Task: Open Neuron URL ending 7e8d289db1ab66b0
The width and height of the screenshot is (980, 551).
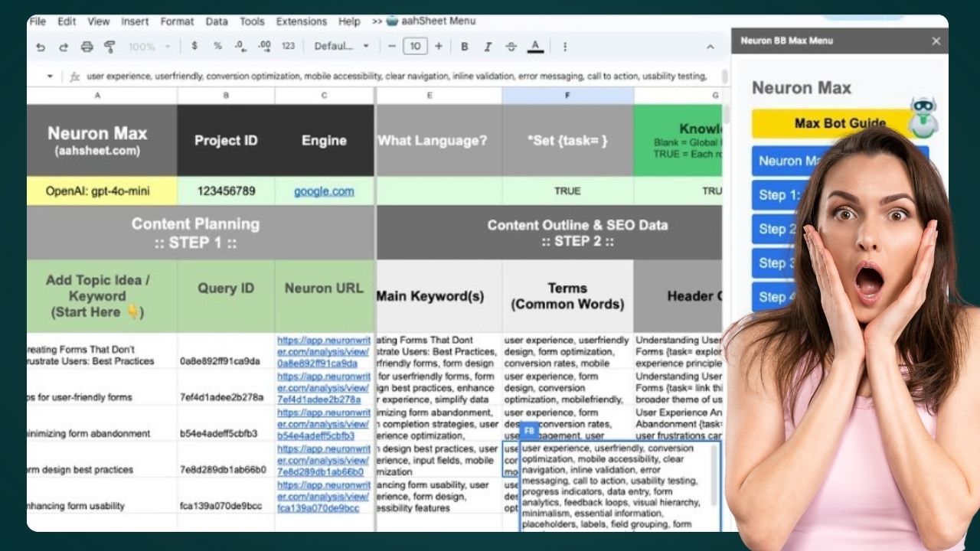Action: tap(323, 461)
